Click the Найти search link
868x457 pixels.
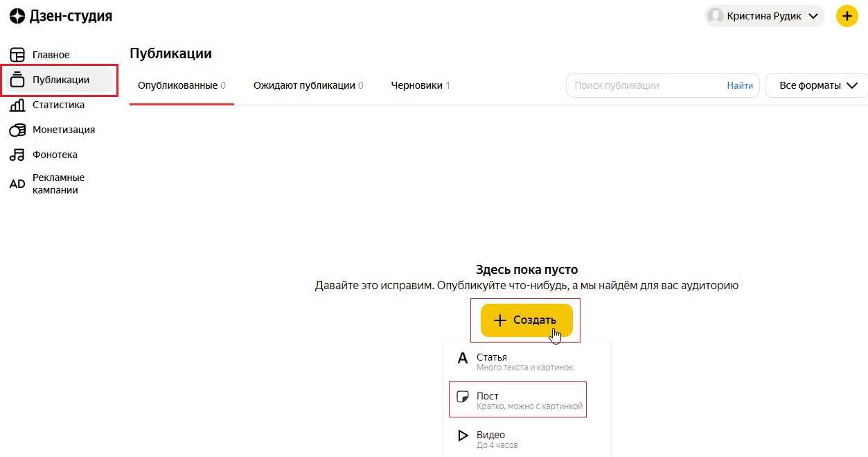(x=740, y=85)
